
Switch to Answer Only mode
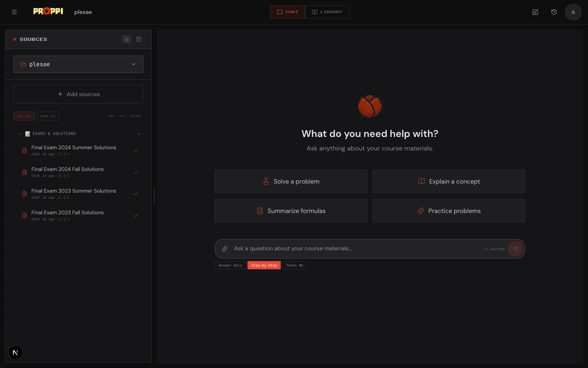pyautogui.click(x=230, y=265)
